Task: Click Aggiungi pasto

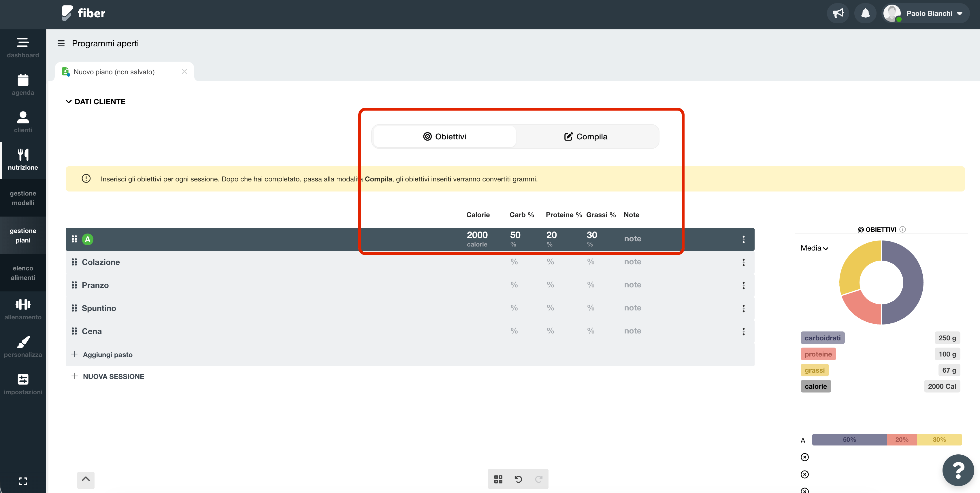Action: pyautogui.click(x=102, y=354)
